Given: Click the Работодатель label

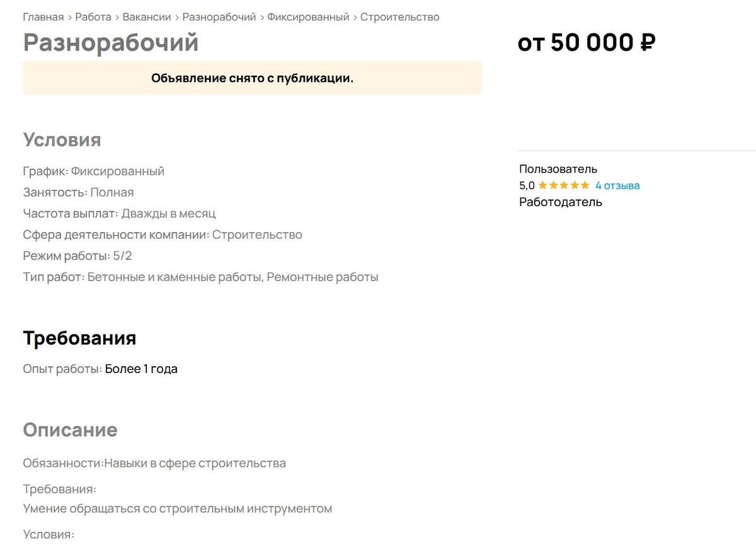Looking at the screenshot, I should click(x=561, y=202).
